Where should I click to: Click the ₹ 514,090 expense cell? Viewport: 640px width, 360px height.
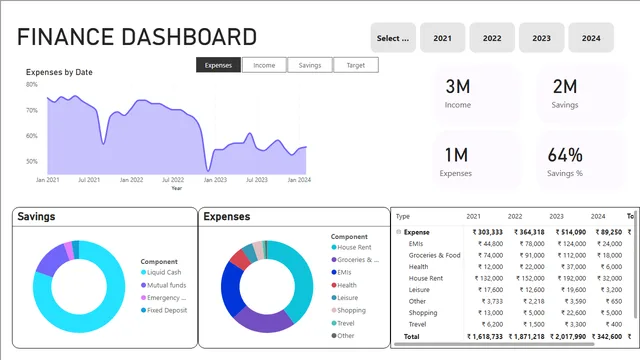click(571, 232)
